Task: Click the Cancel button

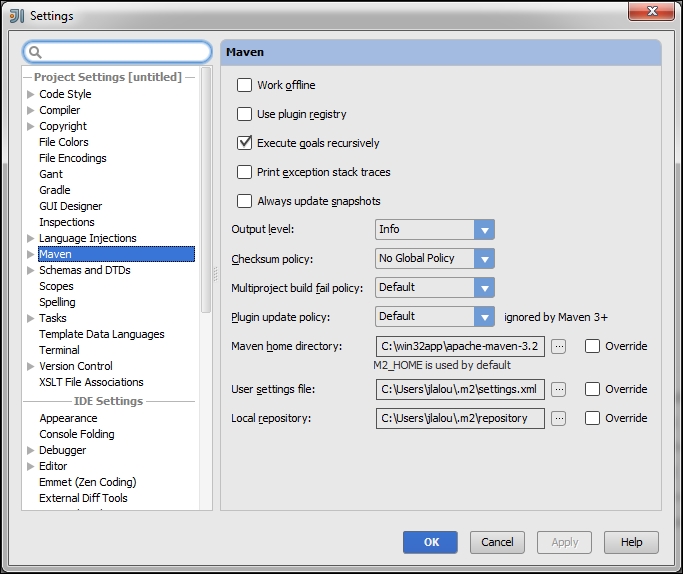Action: pyautogui.click(x=497, y=543)
